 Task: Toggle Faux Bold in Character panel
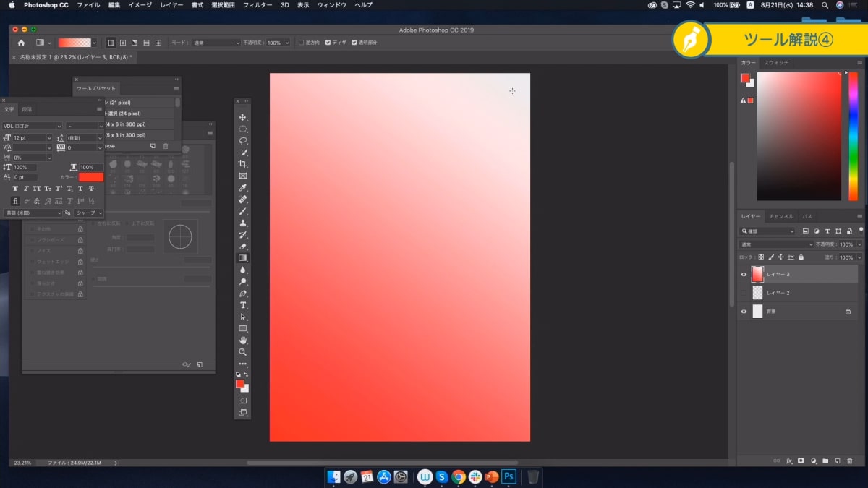tap(15, 189)
